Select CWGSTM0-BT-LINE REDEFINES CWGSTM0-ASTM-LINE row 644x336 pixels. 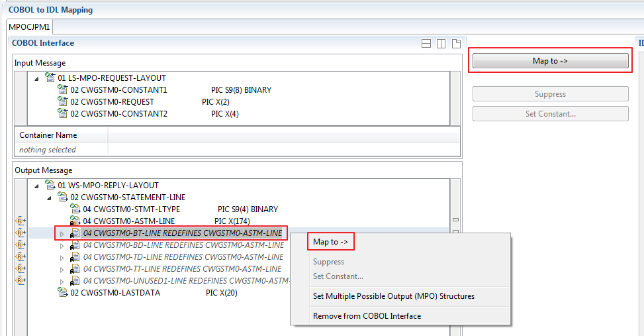click(x=183, y=233)
